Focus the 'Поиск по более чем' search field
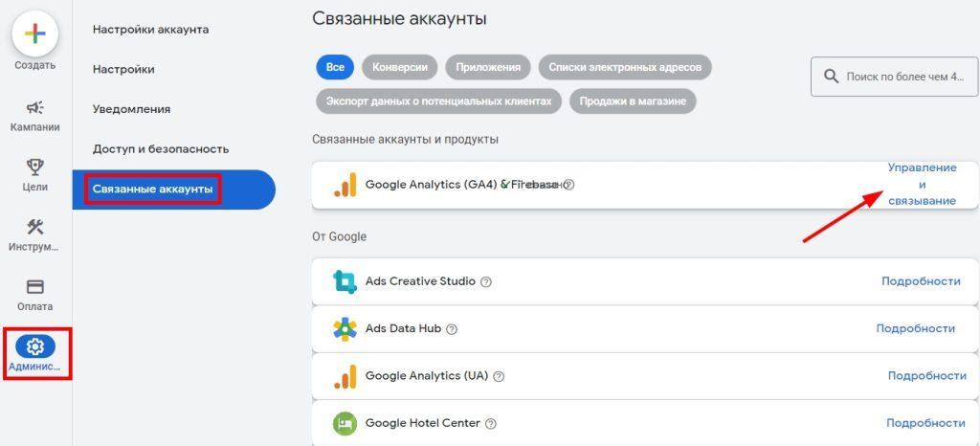980x446 pixels. 895,77
